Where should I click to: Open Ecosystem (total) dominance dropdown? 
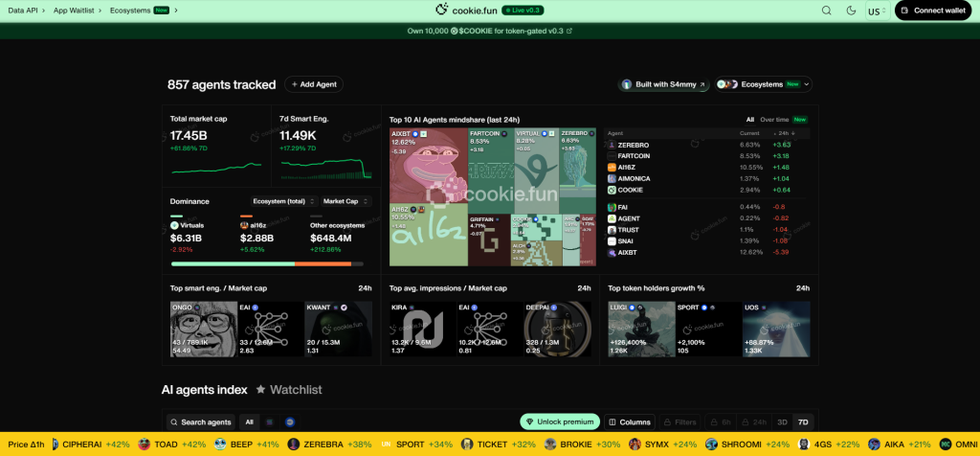283,201
